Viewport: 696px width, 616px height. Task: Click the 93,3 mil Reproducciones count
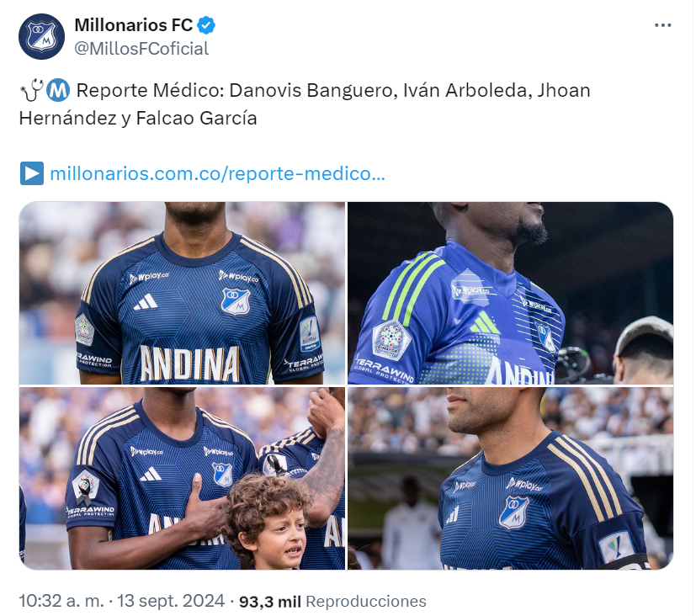click(332, 602)
